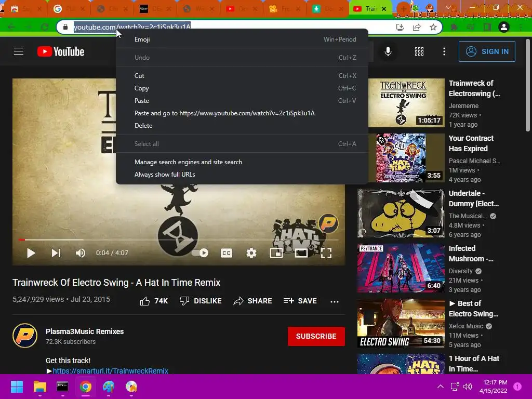Select Copy from the context menu
The height and width of the screenshot is (399, 532).
pos(242,88)
